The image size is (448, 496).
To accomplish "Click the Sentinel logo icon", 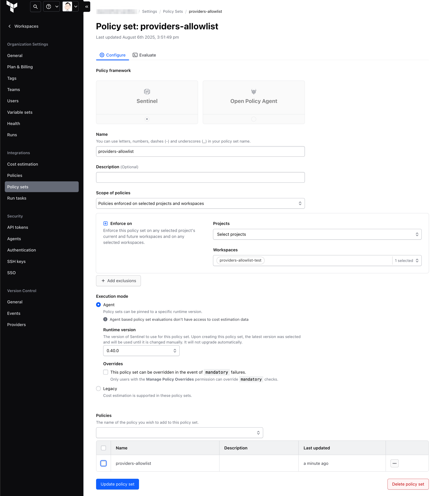I will coord(147,92).
